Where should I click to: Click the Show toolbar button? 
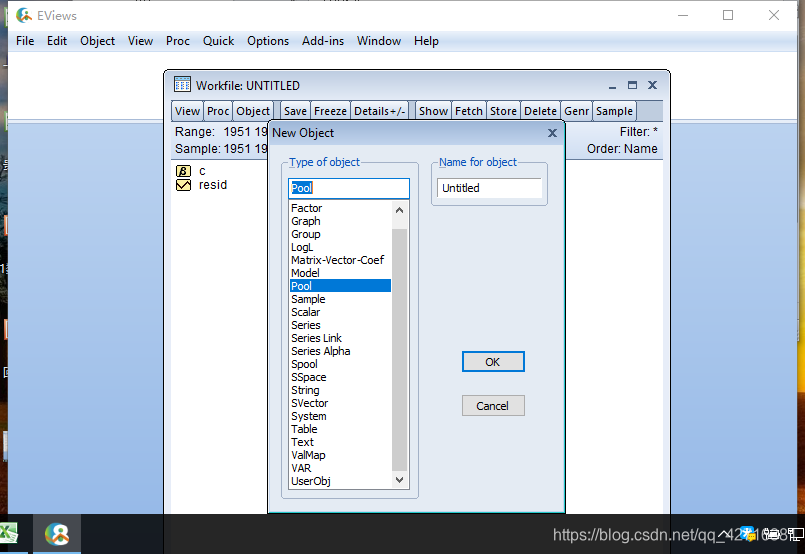coord(433,111)
